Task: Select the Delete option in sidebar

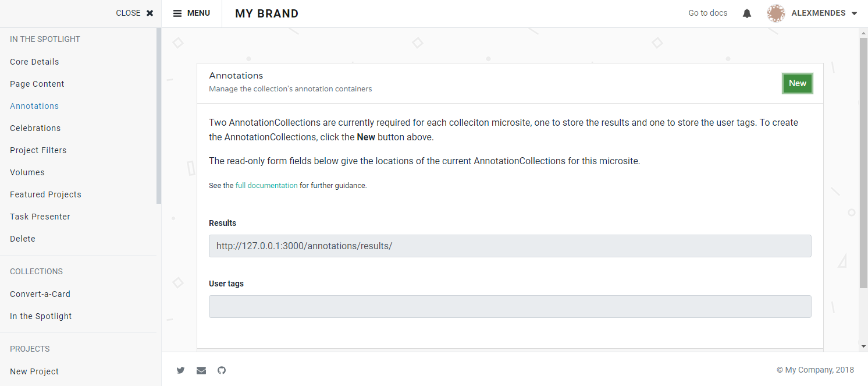Action: coord(22,238)
